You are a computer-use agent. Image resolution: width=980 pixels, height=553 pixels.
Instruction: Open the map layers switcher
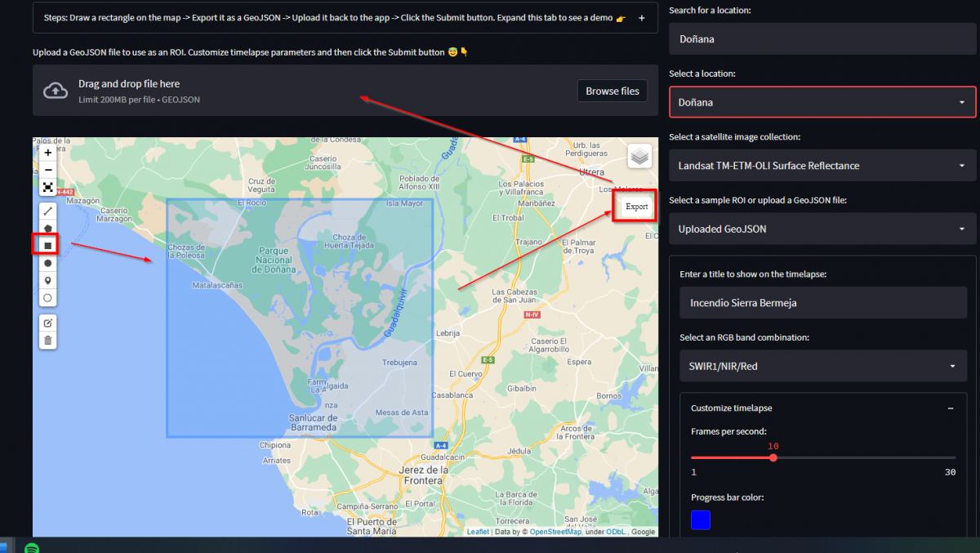point(639,156)
